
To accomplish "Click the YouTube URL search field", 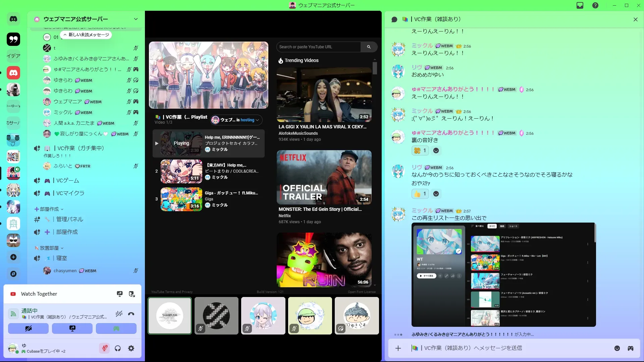I will click(318, 47).
